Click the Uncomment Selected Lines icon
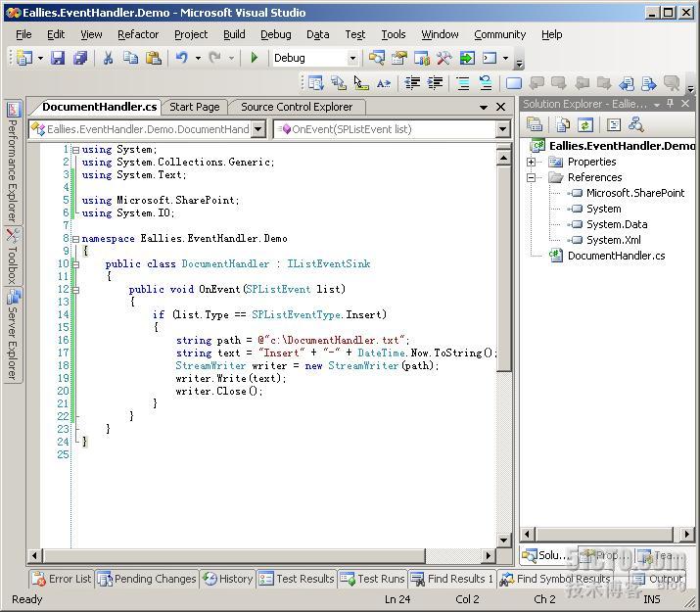The image size is (700, 612). (x=486, y=83)
